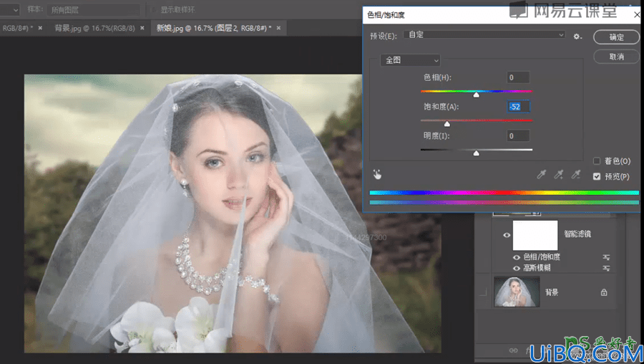Toggle the 预览 preview checkbox
The width and height of the screenshot is (644, 364).
click(597, 176)
